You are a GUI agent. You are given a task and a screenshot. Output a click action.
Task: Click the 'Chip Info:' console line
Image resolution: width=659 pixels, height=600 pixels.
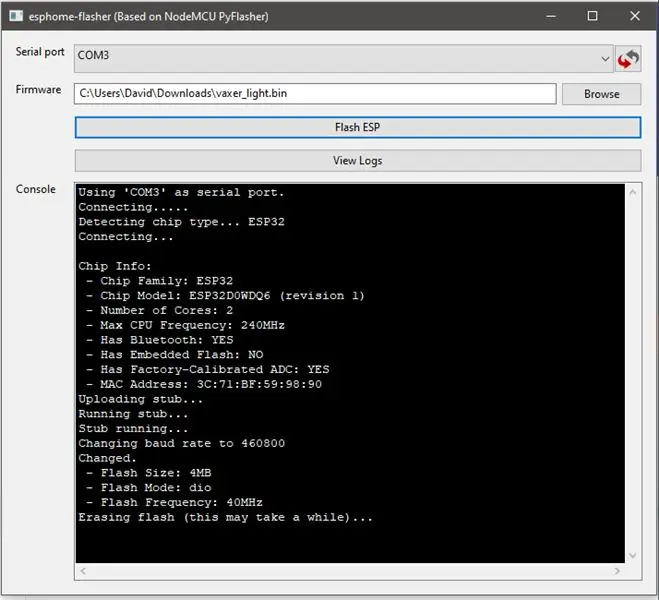pos(114,266)
